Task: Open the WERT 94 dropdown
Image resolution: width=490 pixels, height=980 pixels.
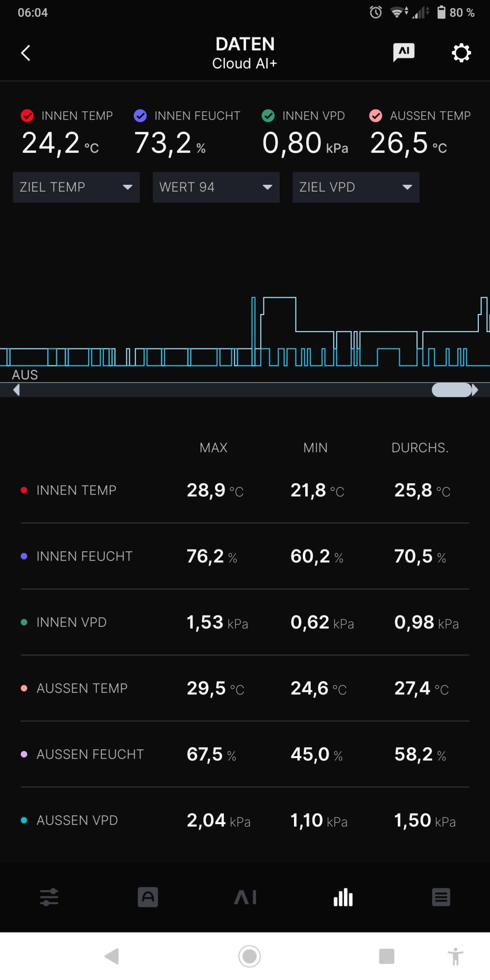Action: [x=216, y=187]
